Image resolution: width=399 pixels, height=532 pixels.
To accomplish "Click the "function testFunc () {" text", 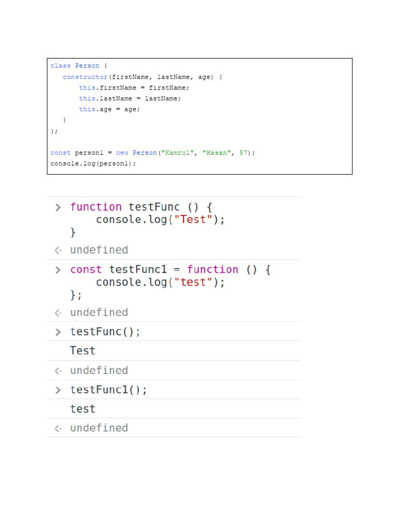I will (x=141, y=207).
